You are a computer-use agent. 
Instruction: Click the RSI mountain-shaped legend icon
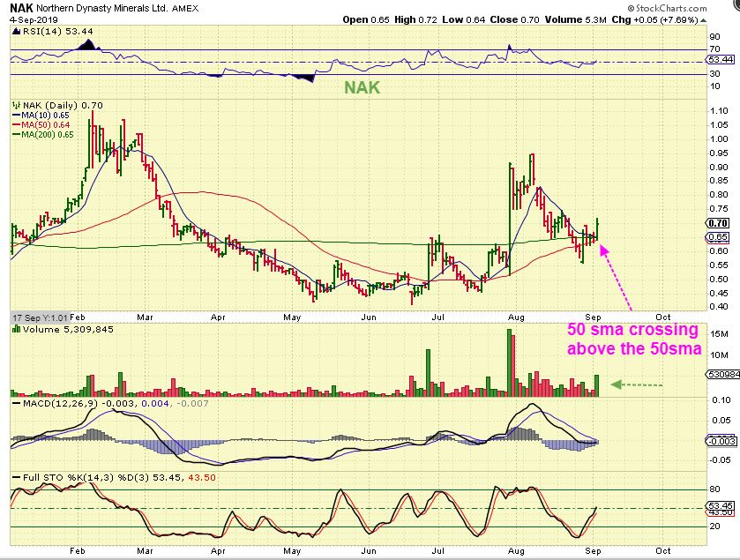pos(16,32)
